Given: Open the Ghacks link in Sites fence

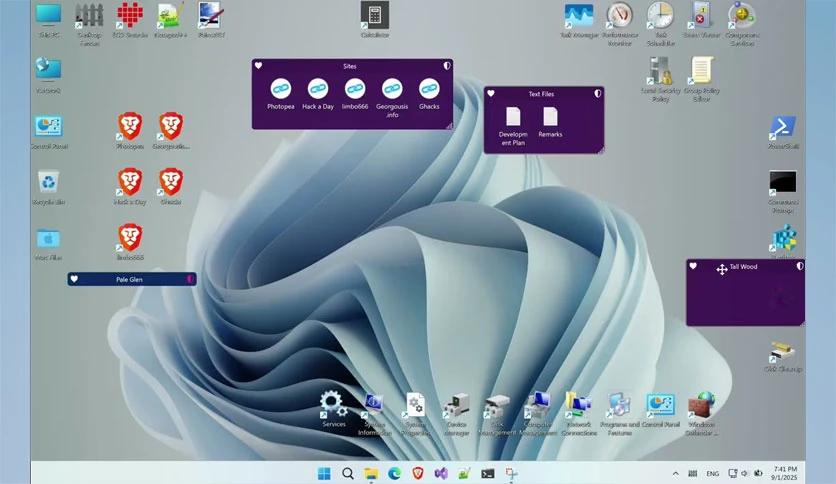Looking at the screenshot, I should click(x=429, y=94).
